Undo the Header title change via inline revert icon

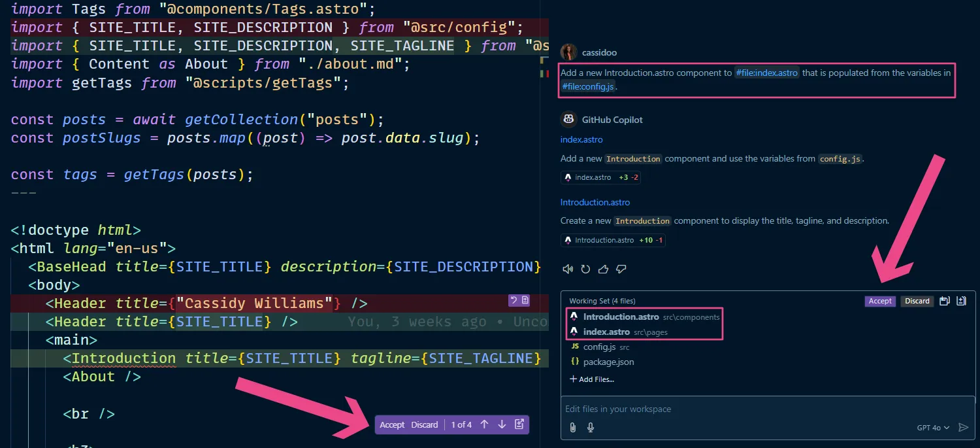coord(514,301)
